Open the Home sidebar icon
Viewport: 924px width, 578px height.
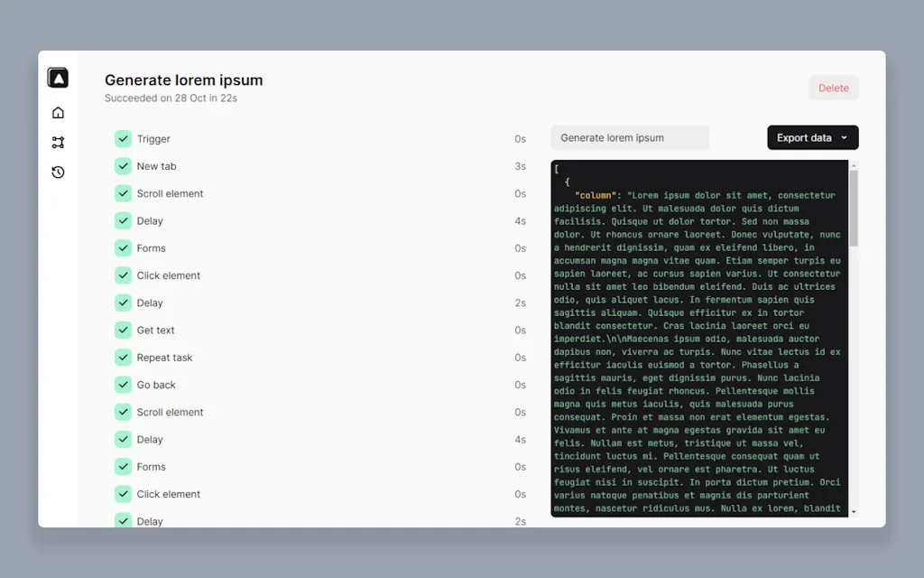click(58, 112)
